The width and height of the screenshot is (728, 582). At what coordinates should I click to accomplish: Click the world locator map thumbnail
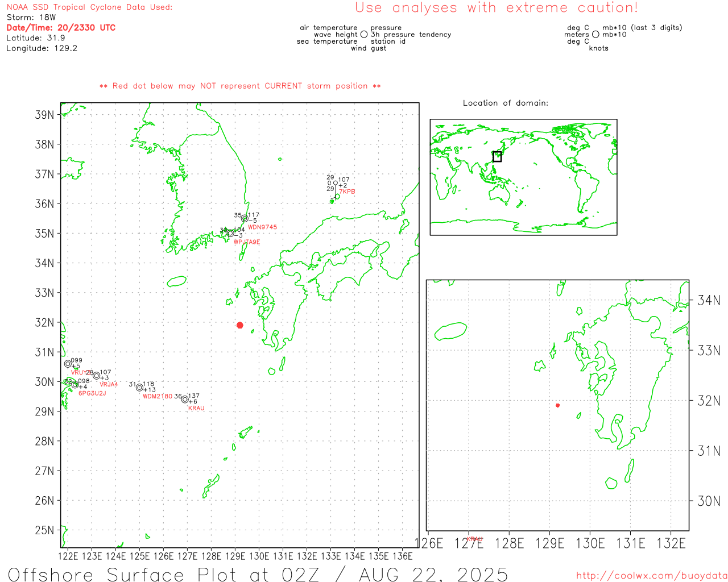pos(523,177)
